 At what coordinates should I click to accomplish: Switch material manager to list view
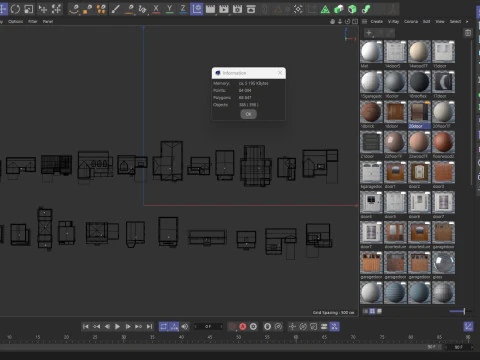coord(365,311)
